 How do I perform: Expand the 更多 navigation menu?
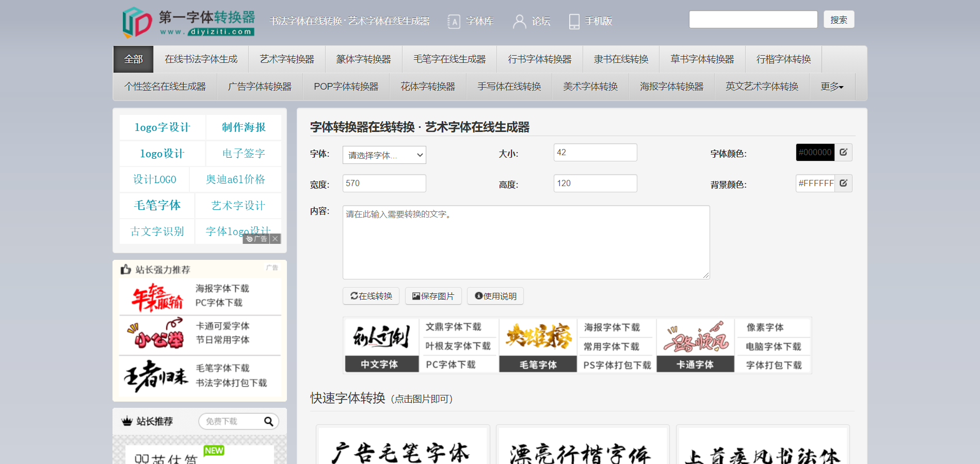(x=832, y=87)
